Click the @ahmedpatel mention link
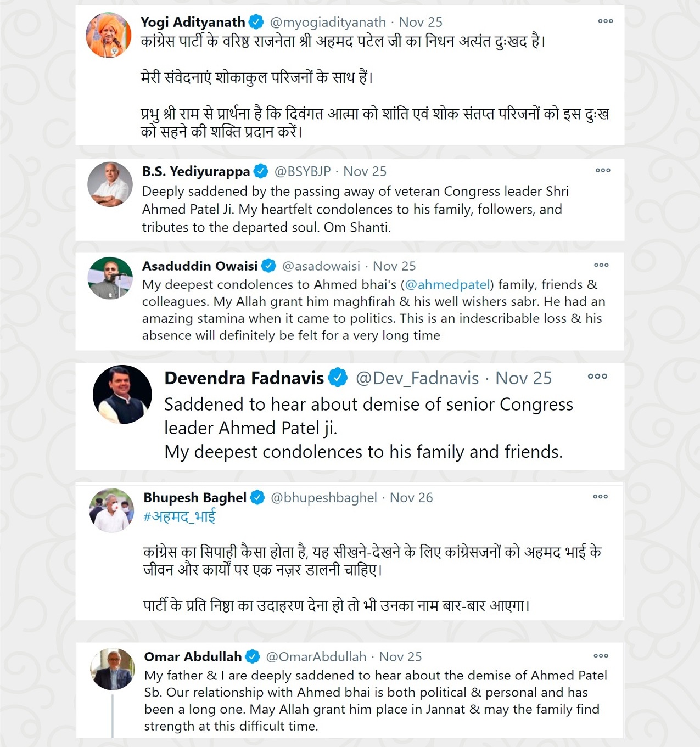The image size is (700, 747). 447,284
